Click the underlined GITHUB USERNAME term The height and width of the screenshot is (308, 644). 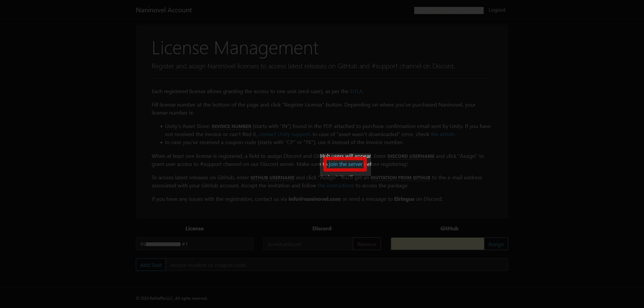pos(273,178)
